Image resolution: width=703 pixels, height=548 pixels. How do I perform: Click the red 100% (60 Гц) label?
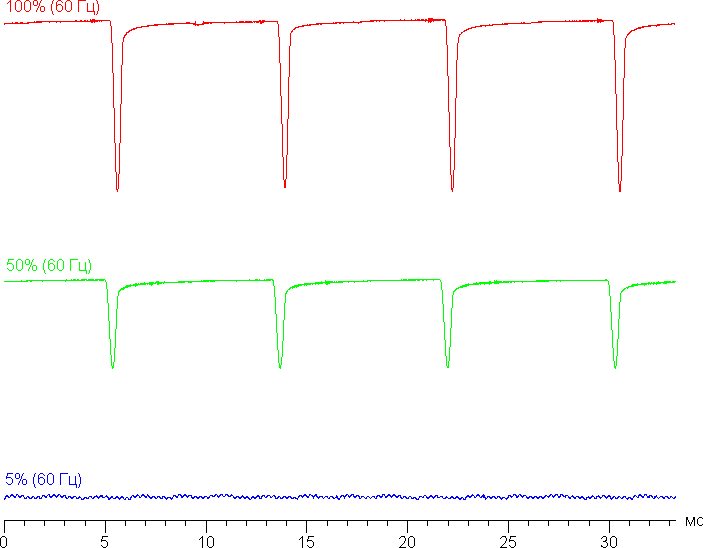50,7
